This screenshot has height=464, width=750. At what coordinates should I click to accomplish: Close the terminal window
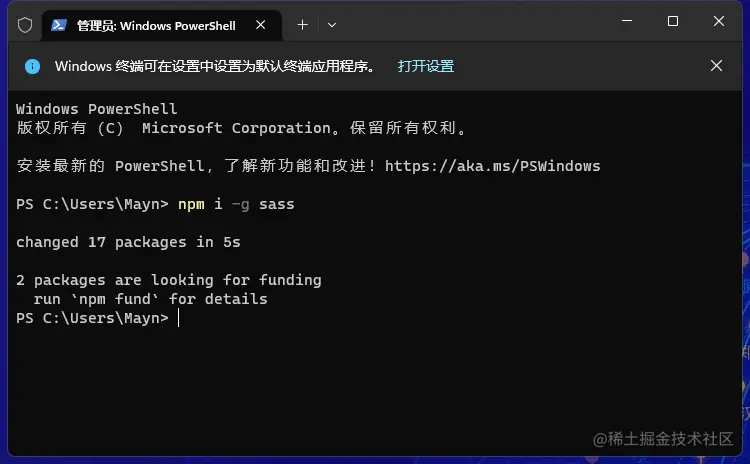click(718, 21)
